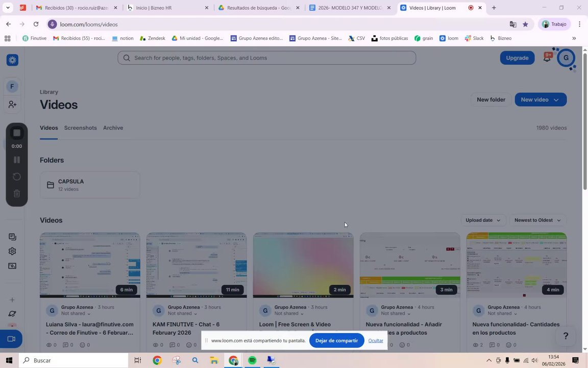Restart the recording with the restart icon
The height and width of the screenshot is (368, 588).
pos(16,176)
